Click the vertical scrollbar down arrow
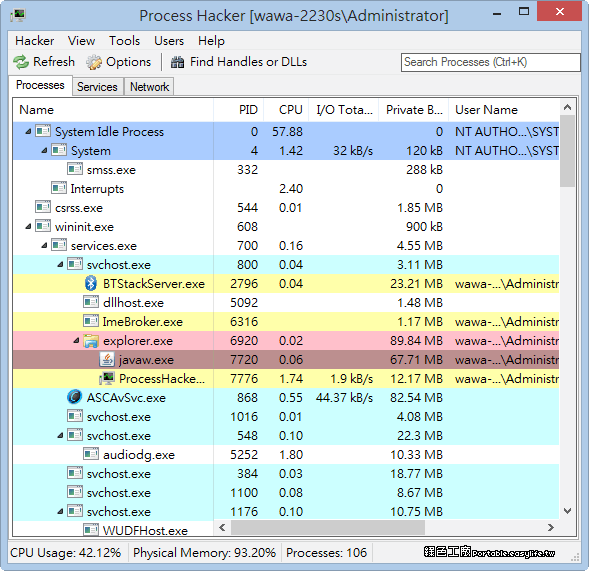589x571 pixels. tap(567, 511)
